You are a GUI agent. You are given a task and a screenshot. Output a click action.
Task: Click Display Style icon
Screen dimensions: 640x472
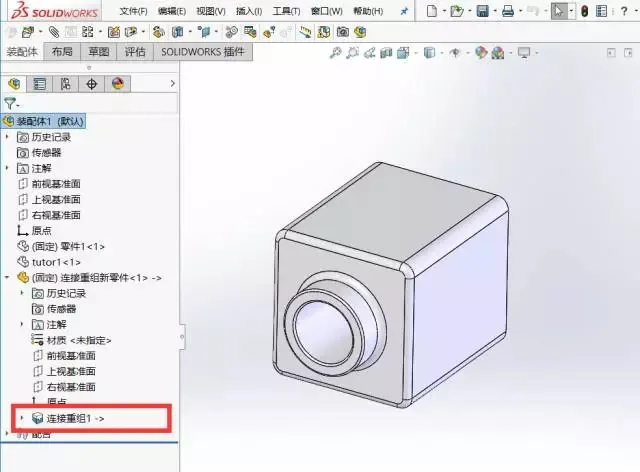coord(429,53)
